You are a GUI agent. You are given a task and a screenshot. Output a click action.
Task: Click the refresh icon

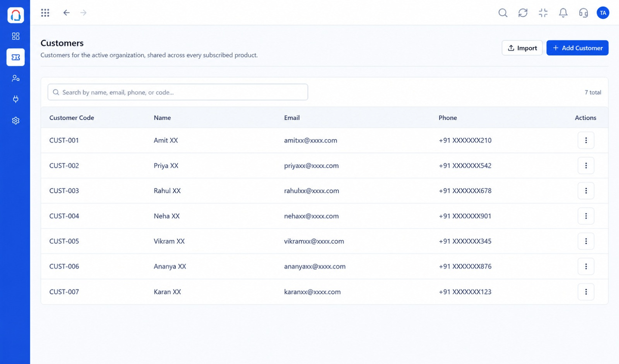[523, 13]
